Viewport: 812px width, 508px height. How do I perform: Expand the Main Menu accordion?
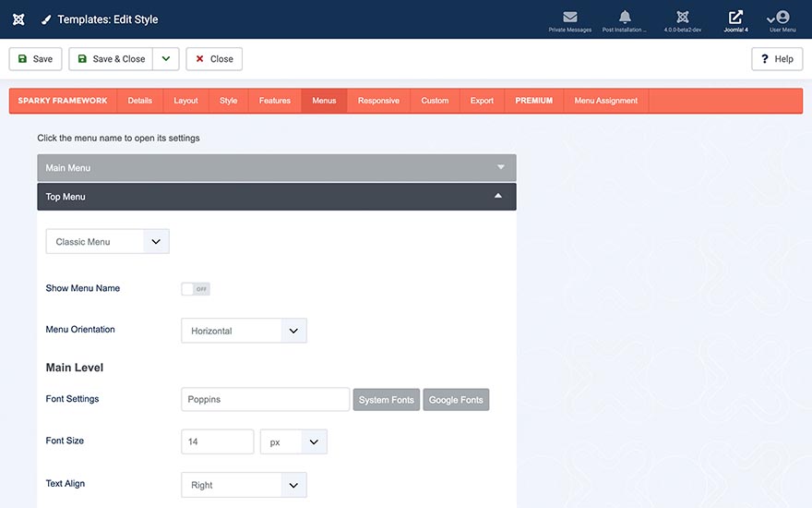point(277,167)
